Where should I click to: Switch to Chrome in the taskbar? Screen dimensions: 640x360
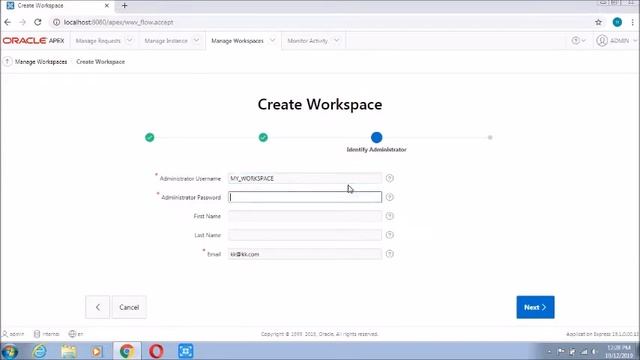pyautogui.click(x=127, y=351)
